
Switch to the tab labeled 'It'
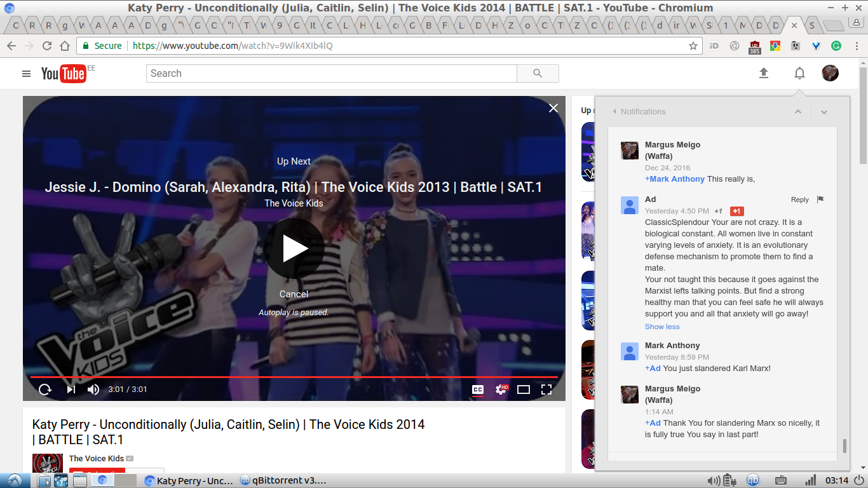coord(313,26)
